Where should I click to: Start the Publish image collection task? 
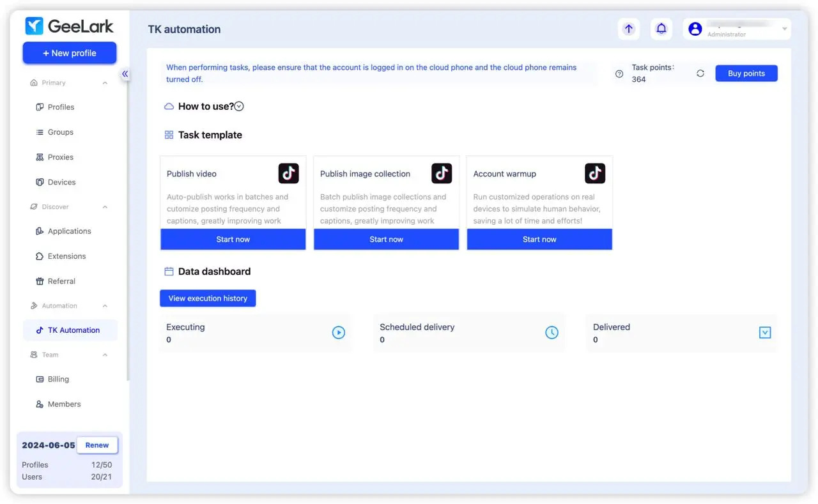pos(386,239)
